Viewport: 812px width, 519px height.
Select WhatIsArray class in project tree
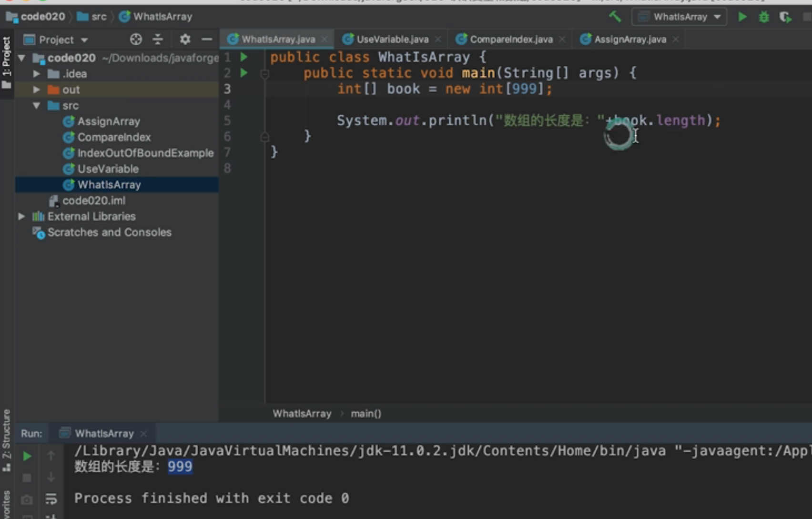[109, 184]
